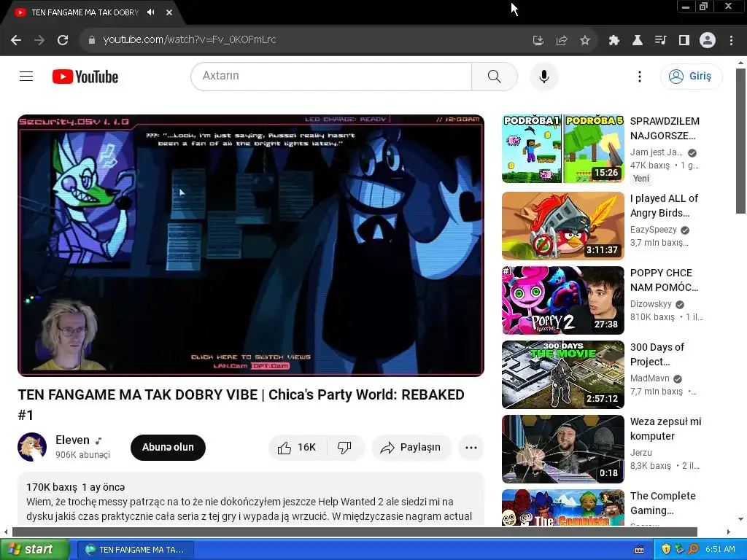Screen dimensions: 747x560
Task: Open the YouTube hamburger guide menu
Action: pyautogui.click(x=26, y=76)
